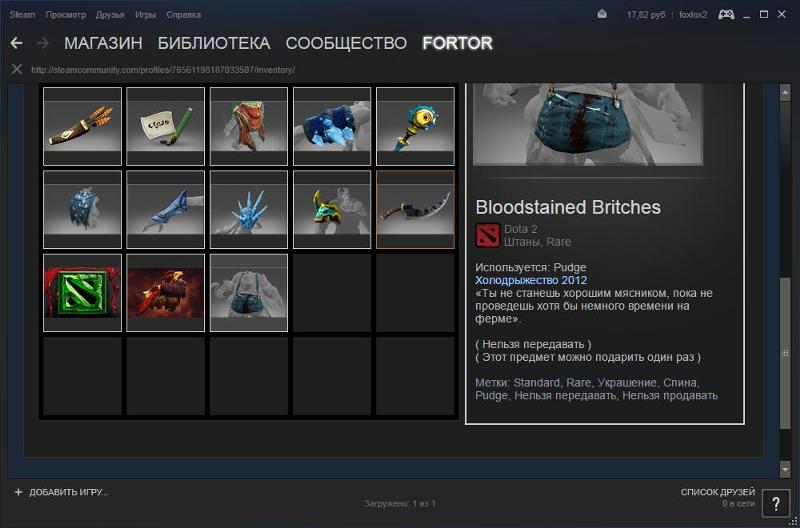Click ДОБАВИТЬ ИГРУ... label
The width and height of the screenshot is (800, 528).
(x=68, y=492)
